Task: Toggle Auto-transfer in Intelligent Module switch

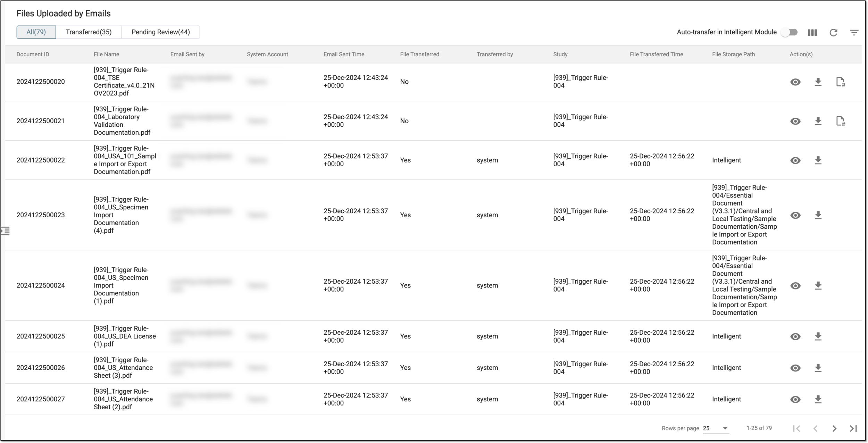Action: 789,32
